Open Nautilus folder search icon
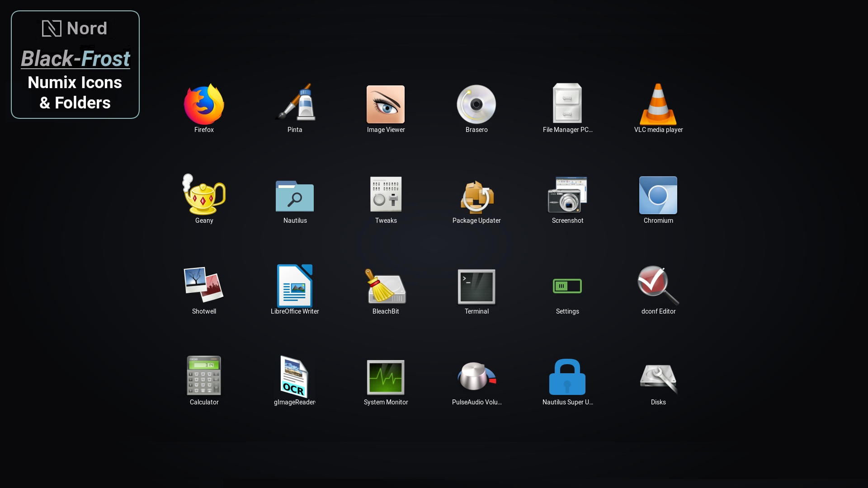Viewport: 868px width, 488px height. click(x=295, y=196)
